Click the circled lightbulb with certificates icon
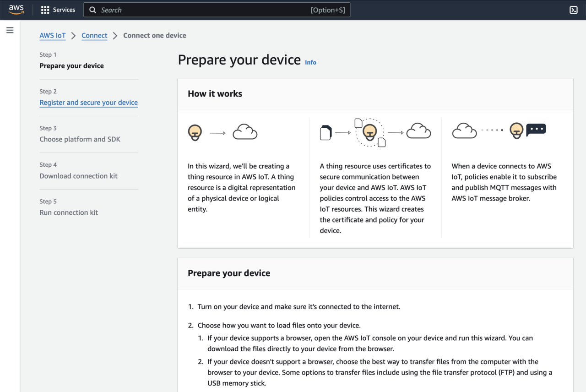The height and width of the screenshot is (392, 586). coord(369,132)
